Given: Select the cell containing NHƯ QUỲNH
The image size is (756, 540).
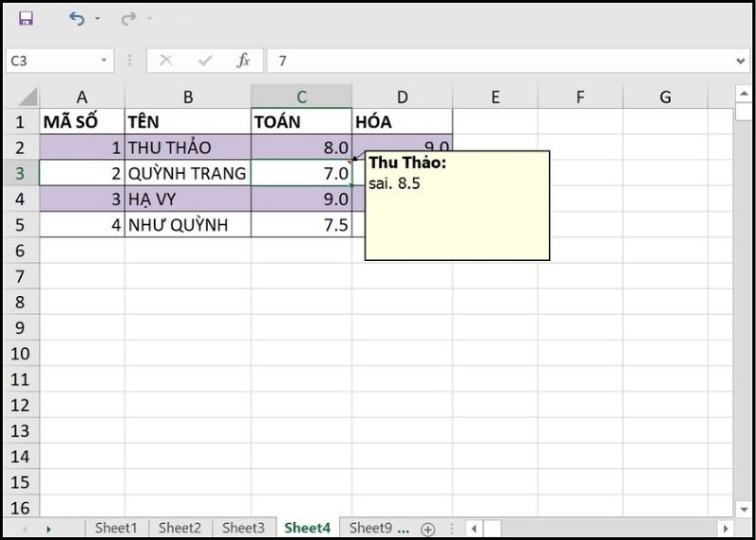Looking at the screenshot, I should (187, 226).
